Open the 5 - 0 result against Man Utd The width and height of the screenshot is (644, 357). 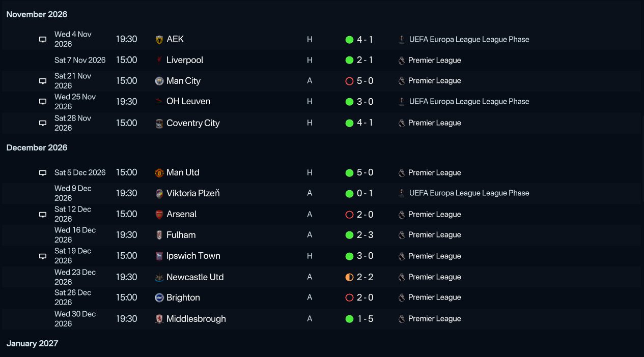tap(365, 172)
